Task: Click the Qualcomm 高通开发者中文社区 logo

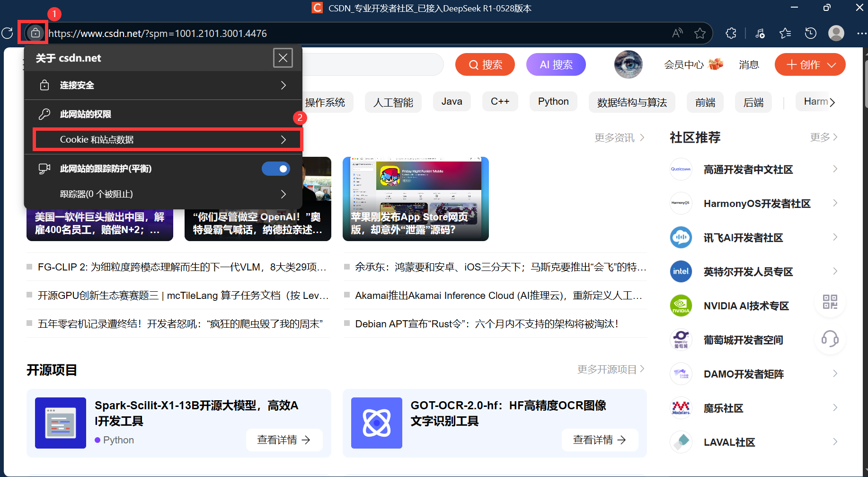Action: coord(681,169)
